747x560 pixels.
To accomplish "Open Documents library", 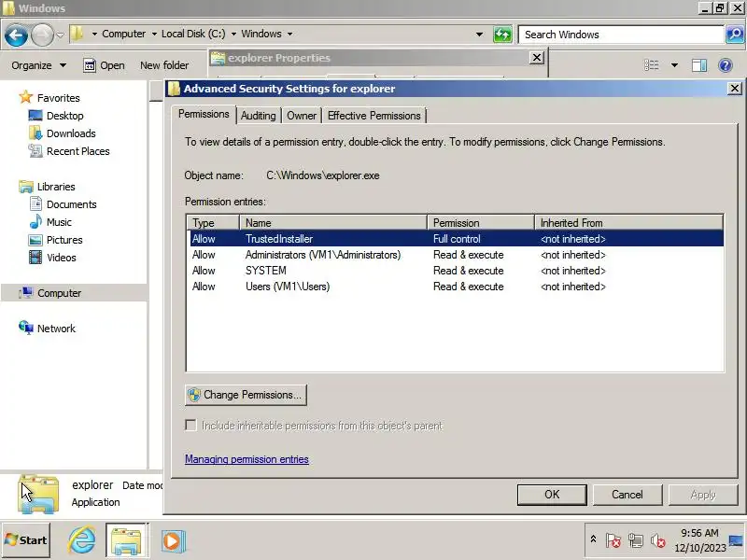I will coord(72,204).
